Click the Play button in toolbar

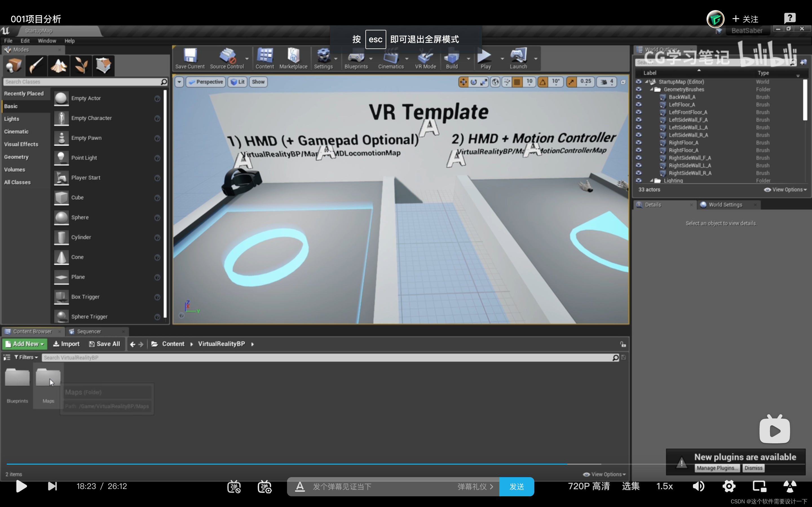tap(485, 58)
